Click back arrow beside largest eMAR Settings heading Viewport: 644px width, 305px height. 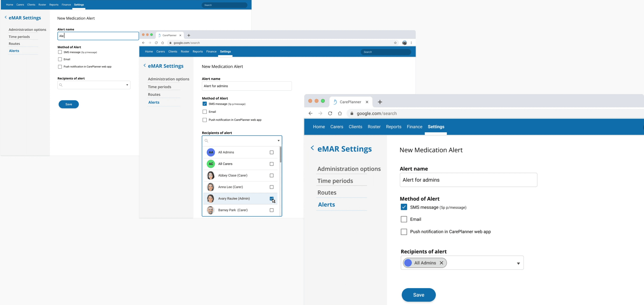[x=312, y=148]
